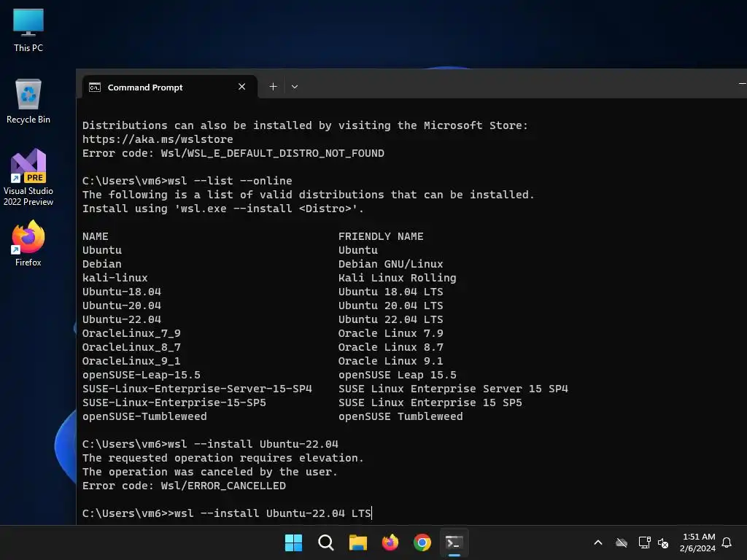Click 'kali-linux' in the NAME column

(x=115, y=278)
